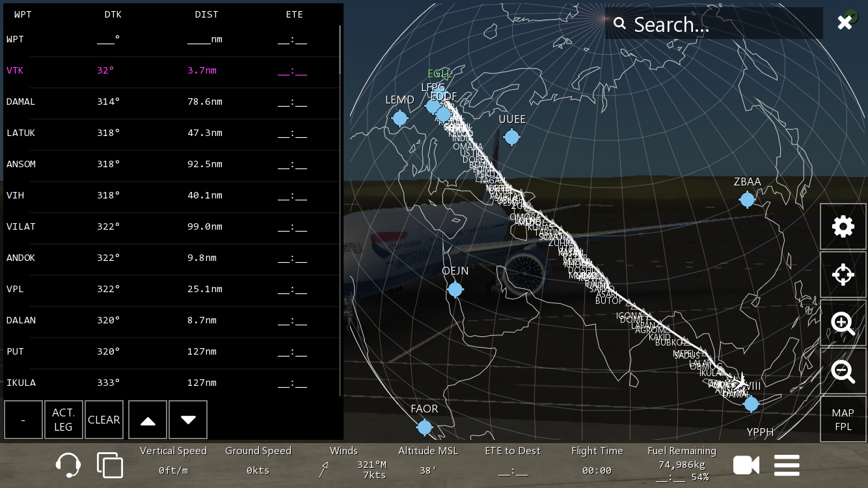Select the VPL waypoint row
This screenshot has height=488, width=868.
click(172, 289)
